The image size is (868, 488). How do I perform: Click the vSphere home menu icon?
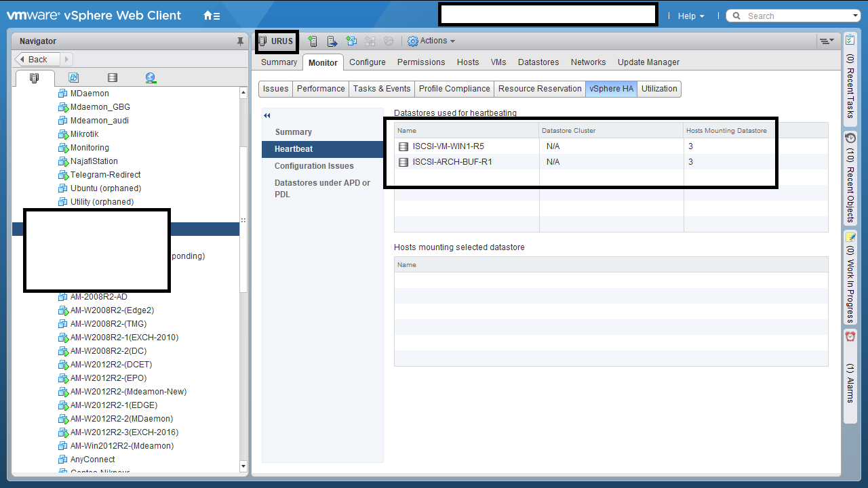pyautogui.click(x=212, y=16)
